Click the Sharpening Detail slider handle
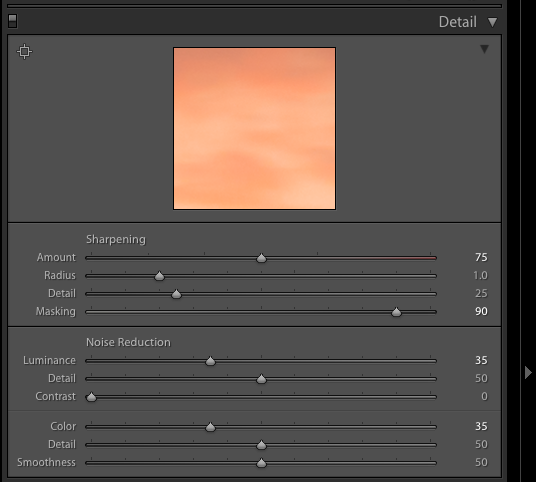The image size is (536, 482). (x=176, y=294)
